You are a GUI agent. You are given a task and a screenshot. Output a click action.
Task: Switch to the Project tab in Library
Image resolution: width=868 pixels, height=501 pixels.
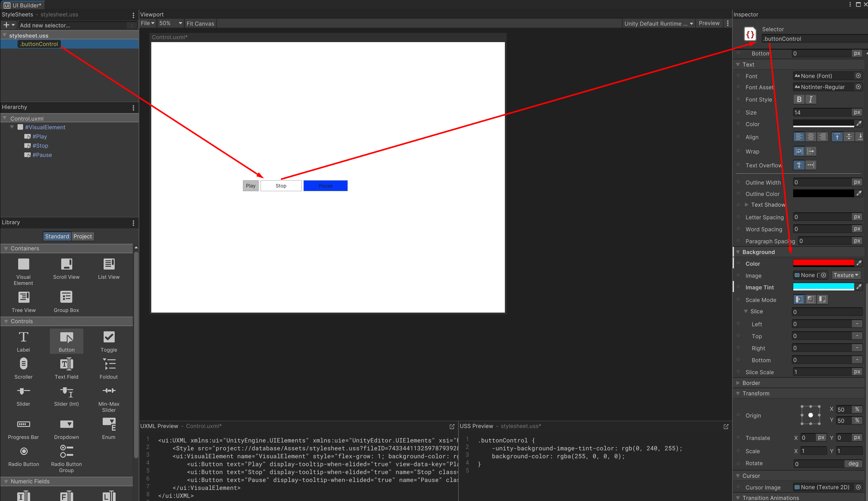82,236
